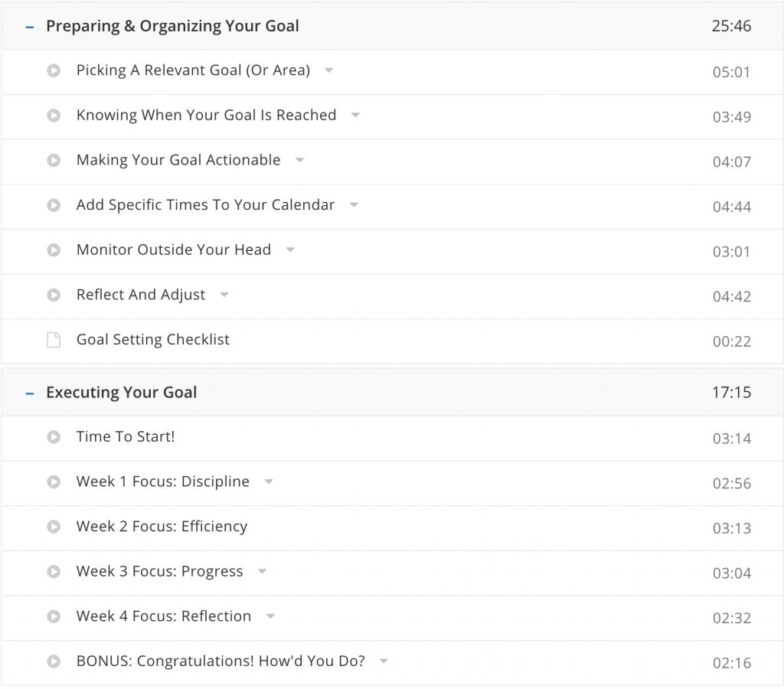
Task: Click play icon for Knowing When Your Goal Is Reached
Action: (x=54, y=116)
